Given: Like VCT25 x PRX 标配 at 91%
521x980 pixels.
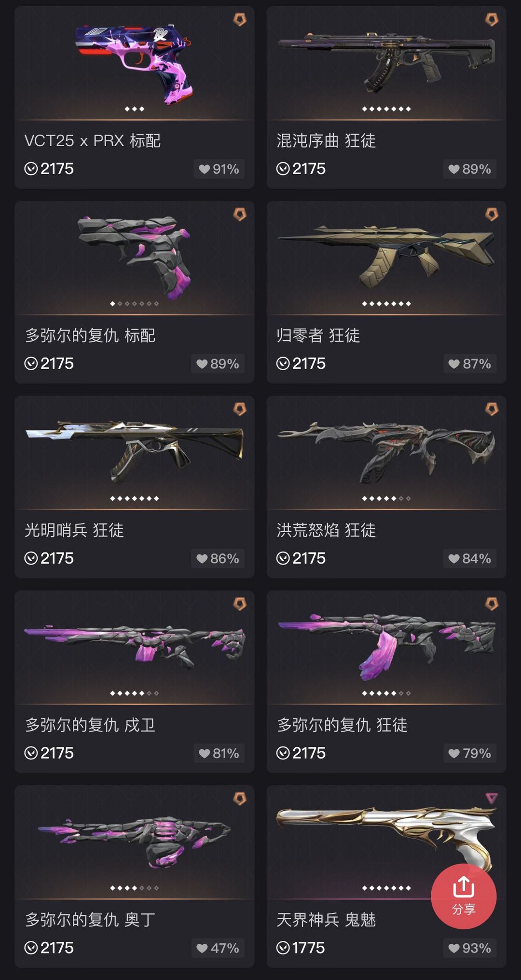Looking at the screenshot, I should click(x=219, y=169).
